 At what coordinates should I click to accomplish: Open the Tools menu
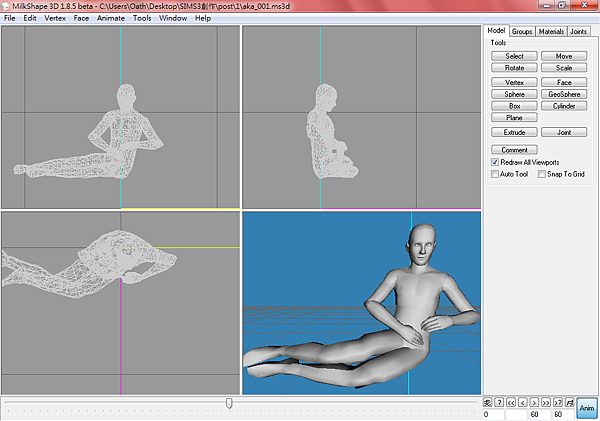pyautogui.click(x=142, y=18)
